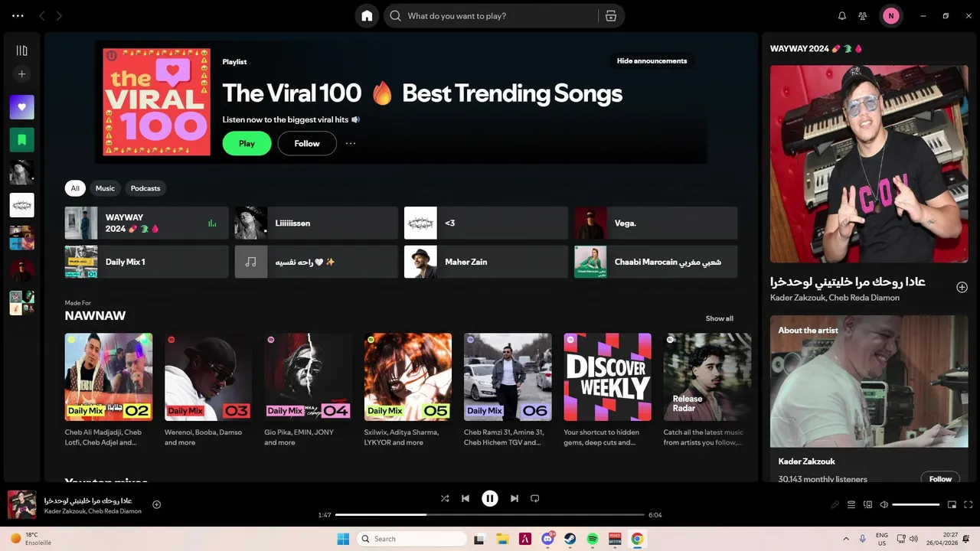This screenshot has width=980, height=551.
Task: Select the All filter chip
Action: 75,188
